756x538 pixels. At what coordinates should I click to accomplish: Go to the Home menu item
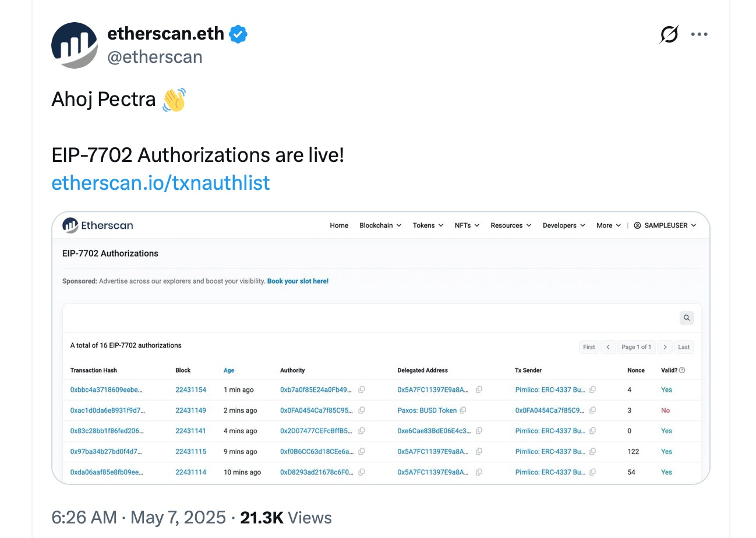(x=339, y=225)
